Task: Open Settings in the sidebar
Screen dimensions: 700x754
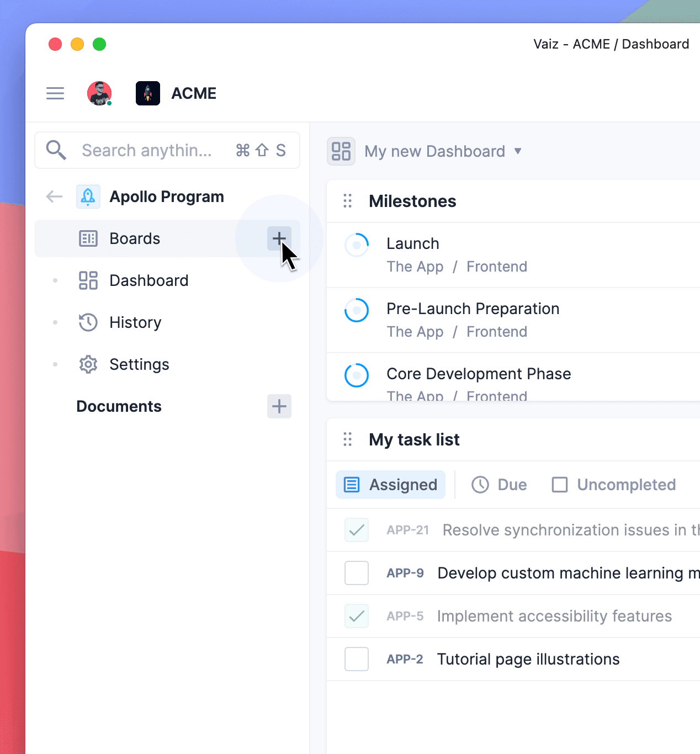Action: [139, 364]
